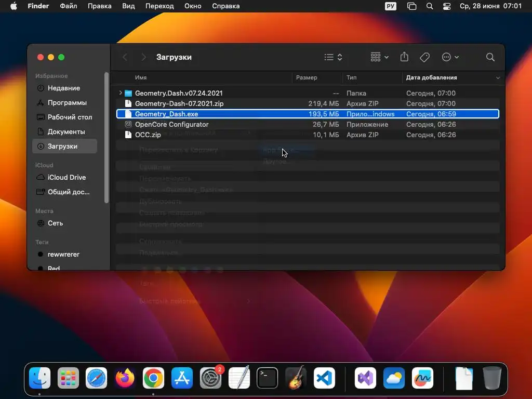Select Рабочий стол in the sidebar
532x399 pixels.
point(64,117)
